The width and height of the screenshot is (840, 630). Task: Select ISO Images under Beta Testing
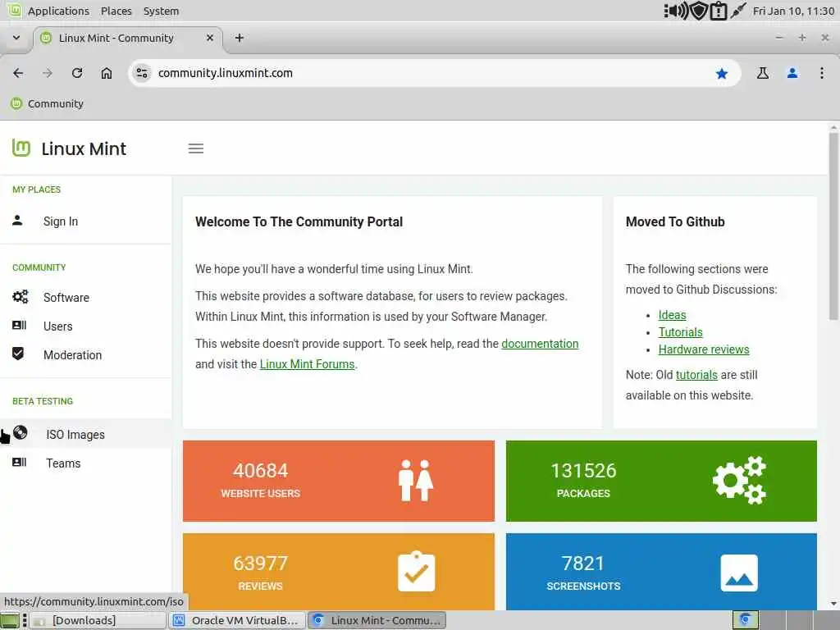pos(85,434)
